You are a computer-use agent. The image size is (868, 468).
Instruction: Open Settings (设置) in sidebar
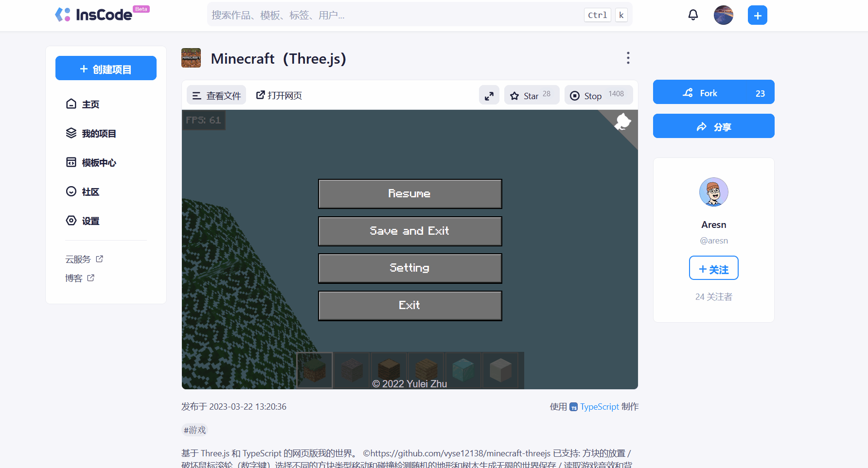83,221
